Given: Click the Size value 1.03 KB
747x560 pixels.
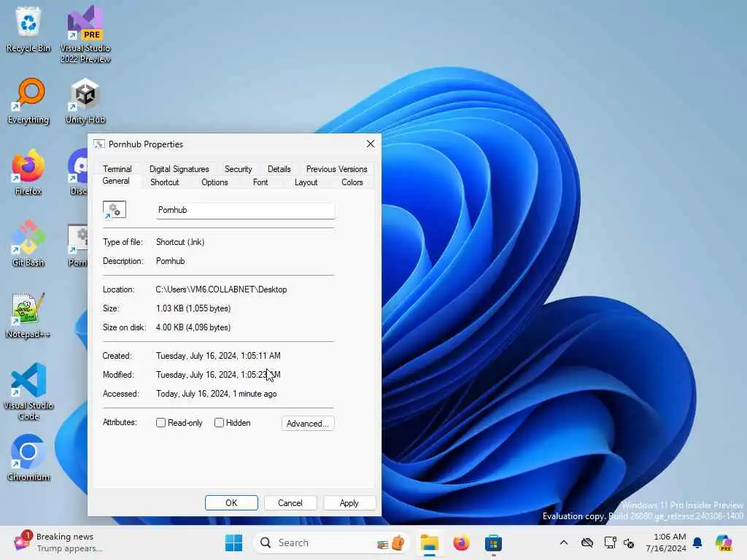Looking at the screenshot, I should 193,308.
